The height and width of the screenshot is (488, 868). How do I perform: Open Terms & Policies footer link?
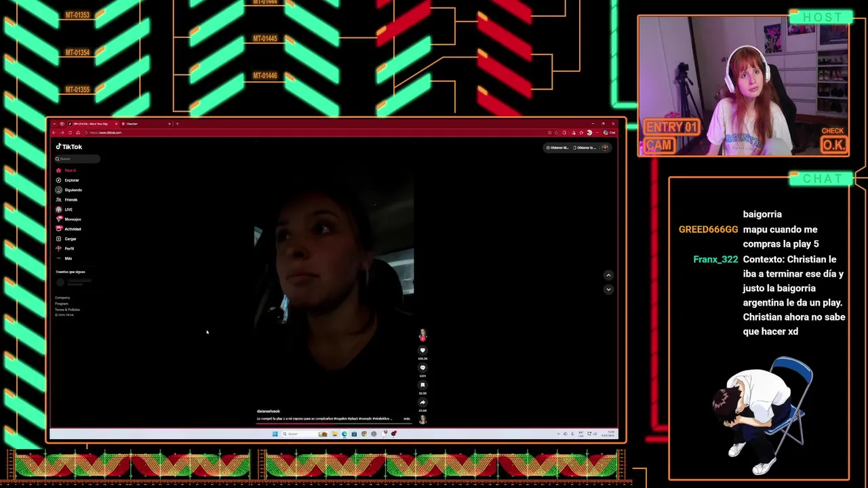point(67,310)
